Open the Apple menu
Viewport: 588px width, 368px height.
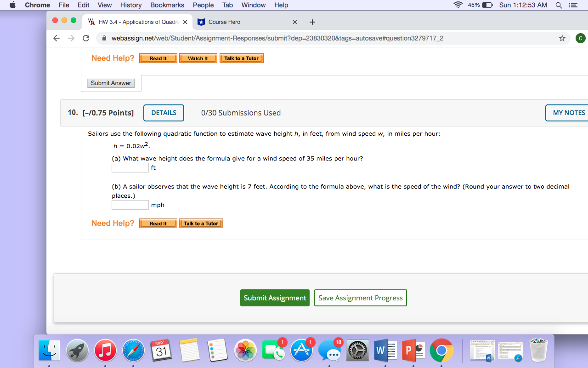12,5
